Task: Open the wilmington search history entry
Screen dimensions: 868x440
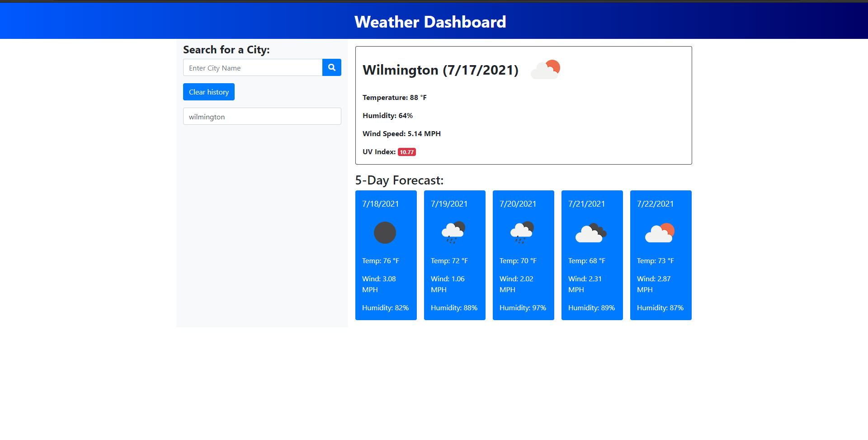Action: (262, 116)
